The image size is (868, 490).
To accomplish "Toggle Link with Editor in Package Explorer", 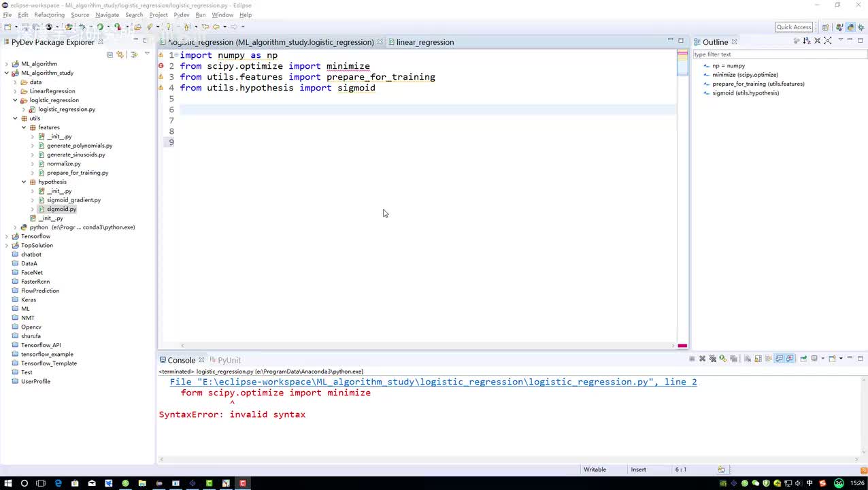I will pyautogui.click(x=120, y=54).
